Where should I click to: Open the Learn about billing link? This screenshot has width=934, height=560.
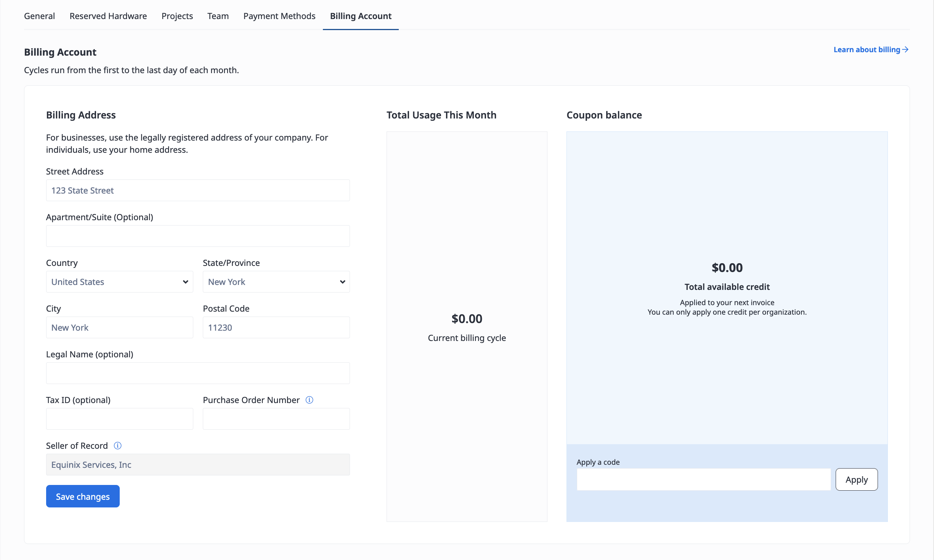[871, 50]
